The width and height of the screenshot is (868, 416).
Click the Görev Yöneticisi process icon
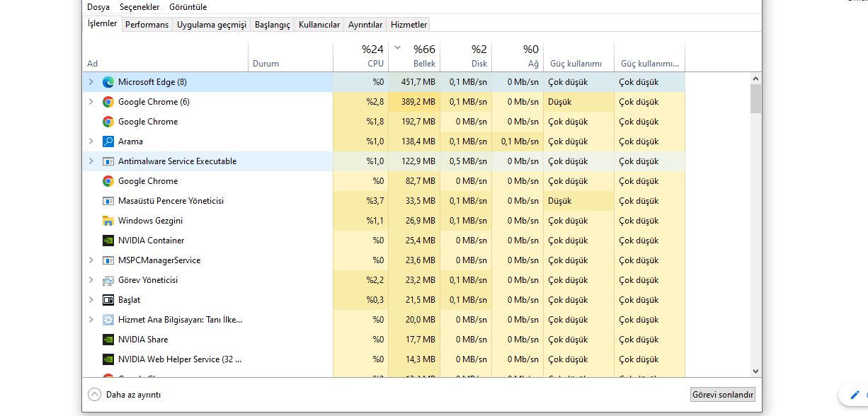click(x=108, y=280)
